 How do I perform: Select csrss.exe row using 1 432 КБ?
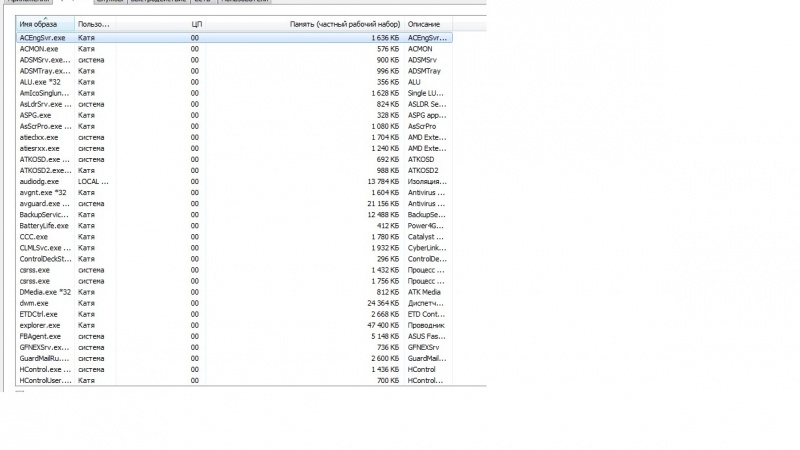(x=234, y=270)
